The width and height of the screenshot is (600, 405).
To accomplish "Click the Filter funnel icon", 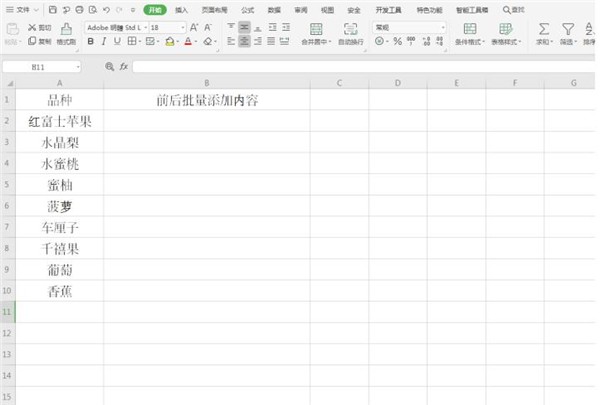I will pos(568,29).
